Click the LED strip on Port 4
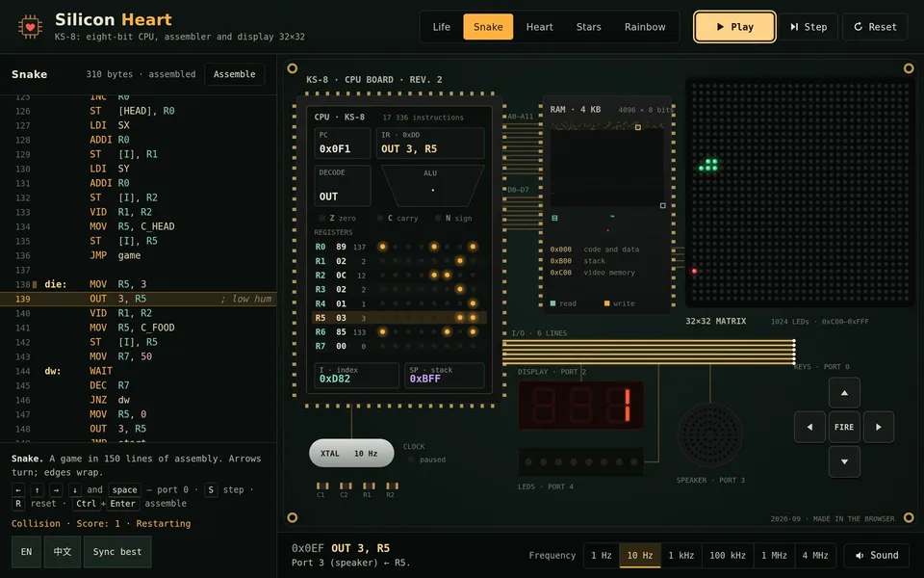 coord(580,462)
